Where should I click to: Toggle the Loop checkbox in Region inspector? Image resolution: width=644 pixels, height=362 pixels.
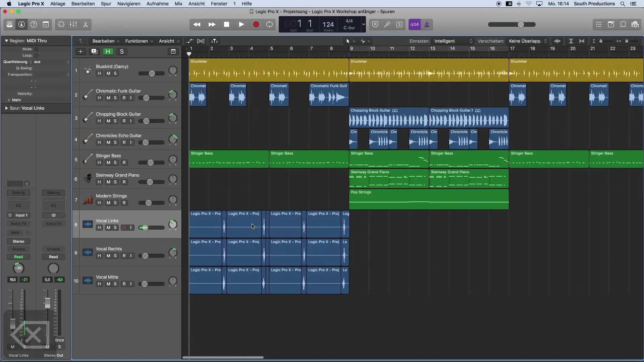(36, 56)
